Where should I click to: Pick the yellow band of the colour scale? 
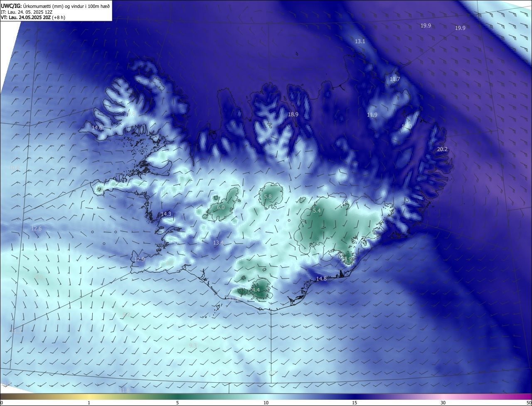(x=89, y=396)
